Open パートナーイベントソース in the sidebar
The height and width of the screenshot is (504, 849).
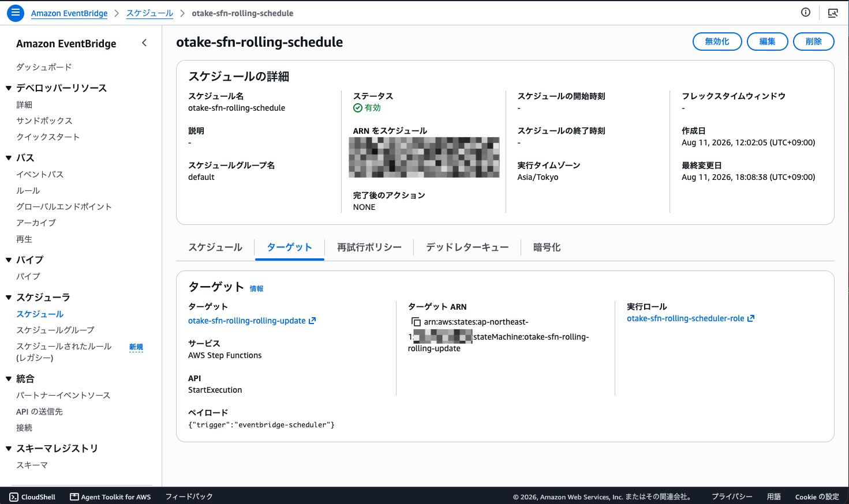[x=63, y=395]
